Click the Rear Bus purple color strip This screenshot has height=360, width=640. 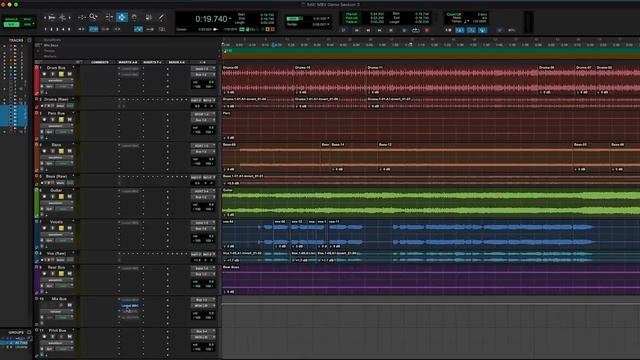[x=37, y=279]
